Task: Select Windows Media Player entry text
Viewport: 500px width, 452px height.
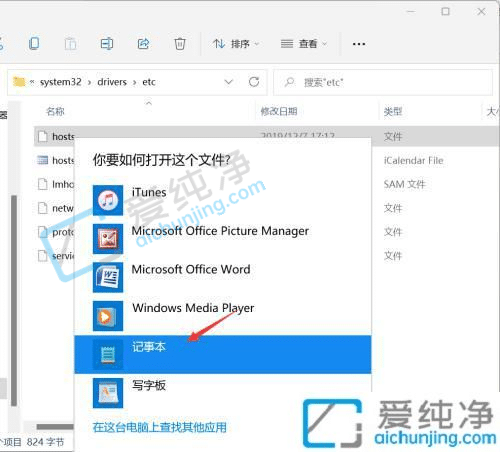Action: coord(193,308)
